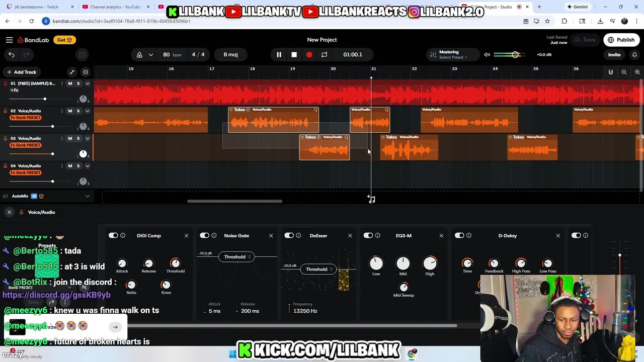Screen dimensions: 644x362
Task: Pause playback with the pause button
Action: click(279, 54)
